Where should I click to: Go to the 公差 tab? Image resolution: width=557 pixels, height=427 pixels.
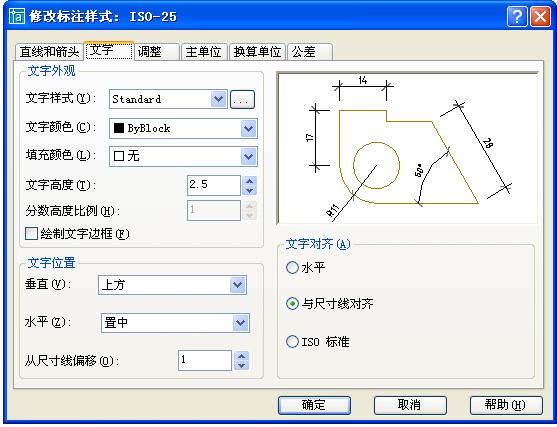coord(310,52)
